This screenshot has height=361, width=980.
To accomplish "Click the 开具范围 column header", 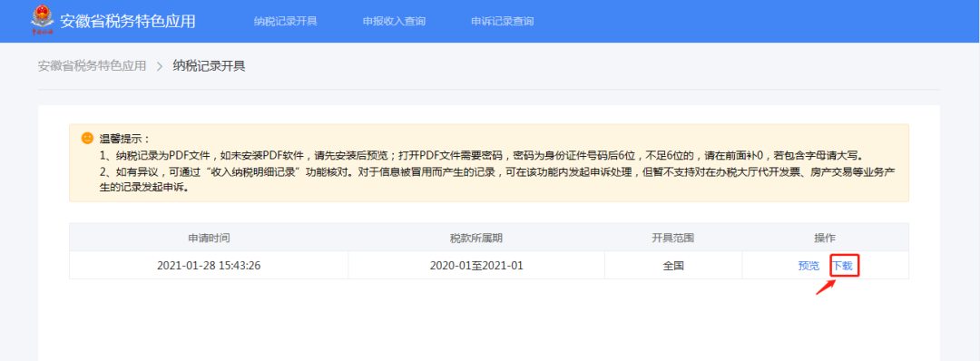I will [x=673, y=238].
